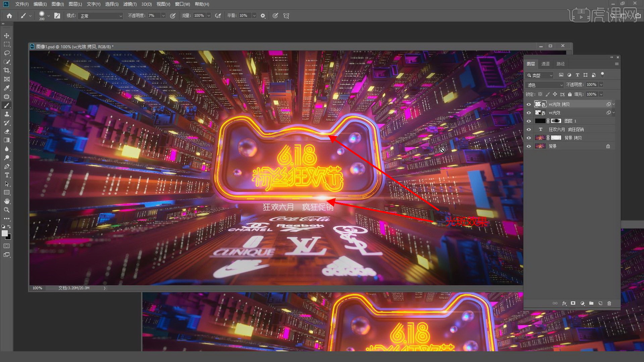Click the foreground color swatch
Image resolution: width=644 pixels, height=362 pixels.
point(5,233)
